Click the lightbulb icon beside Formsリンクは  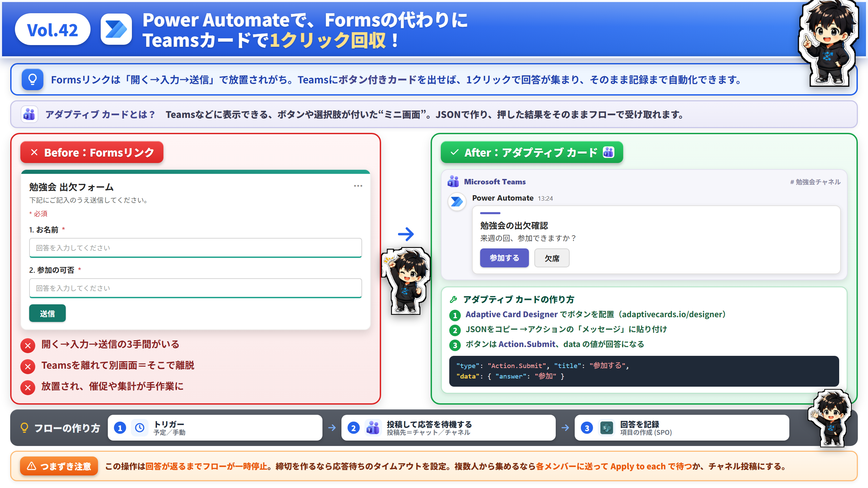(33, 79)
